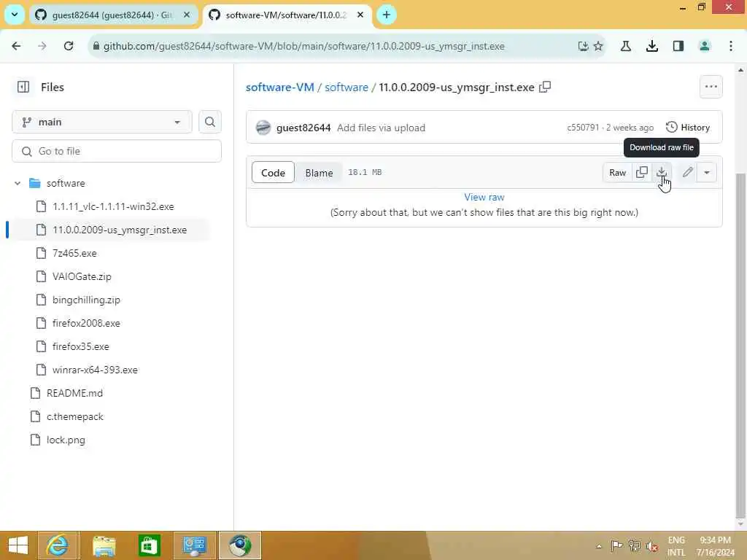Open 7z465.exe in file tree
Screen dimensions: 747x560
pos(67,253)
